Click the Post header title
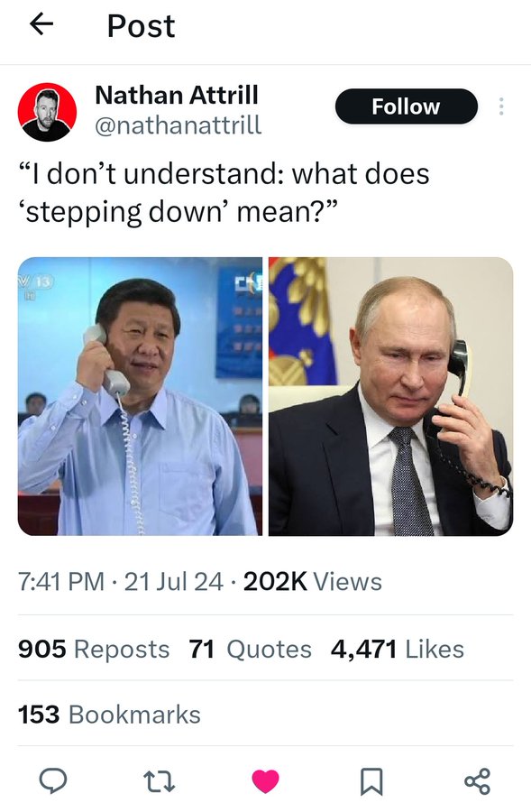 pyautogui.click(x=142, y=26)
